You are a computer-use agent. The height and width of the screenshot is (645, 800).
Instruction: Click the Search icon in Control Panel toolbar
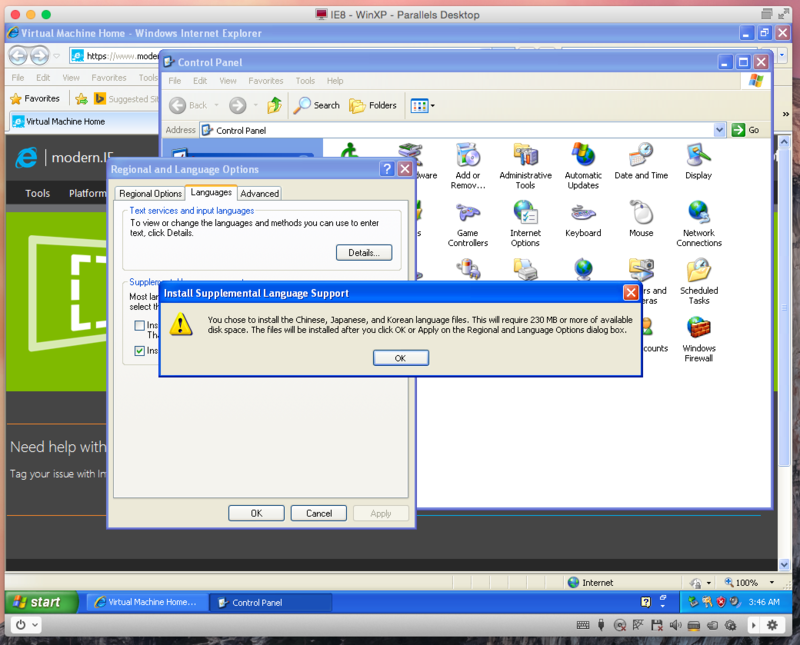coord(316,105)
